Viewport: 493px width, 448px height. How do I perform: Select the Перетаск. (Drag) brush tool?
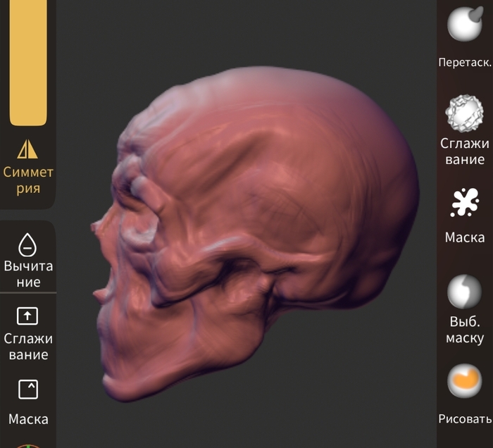(465, 36)
